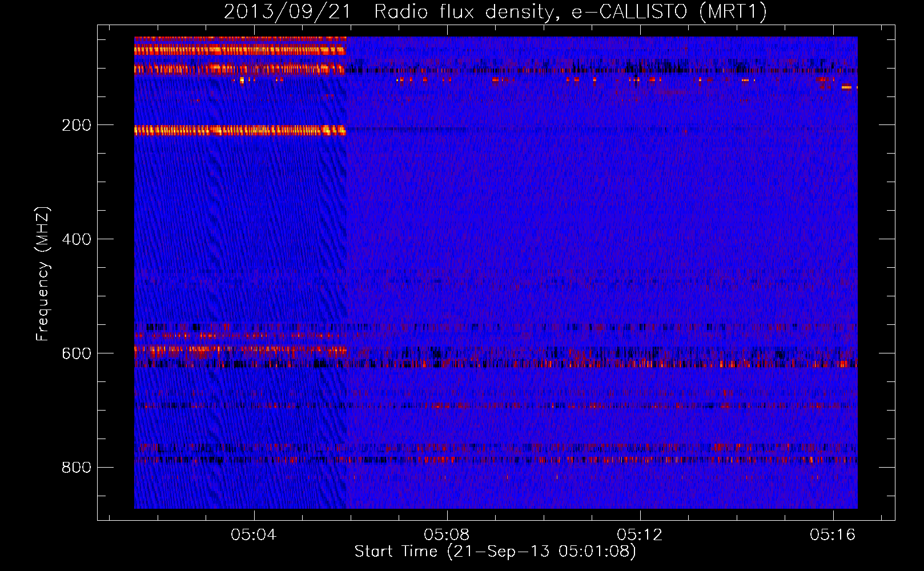Click the 05:04 time tick label

[x=254, y=534]
